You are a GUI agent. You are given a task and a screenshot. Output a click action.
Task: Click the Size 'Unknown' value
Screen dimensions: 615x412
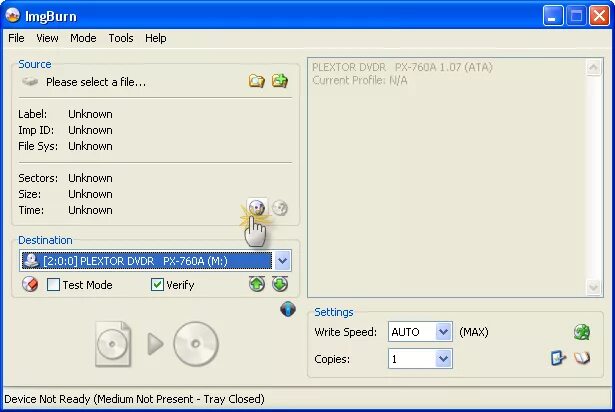pyautogui.click(x=90, y=194)
